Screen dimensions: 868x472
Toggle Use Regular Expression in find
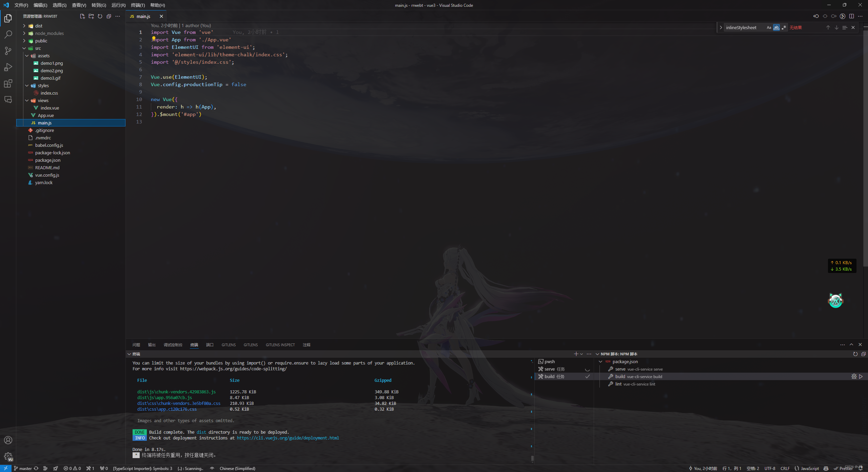tap(784, 27)
